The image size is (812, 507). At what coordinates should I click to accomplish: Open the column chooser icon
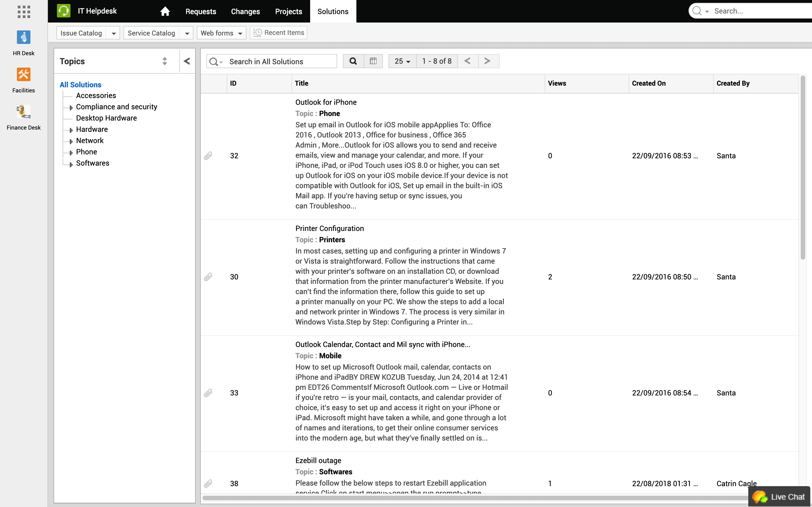coord(373,61)
